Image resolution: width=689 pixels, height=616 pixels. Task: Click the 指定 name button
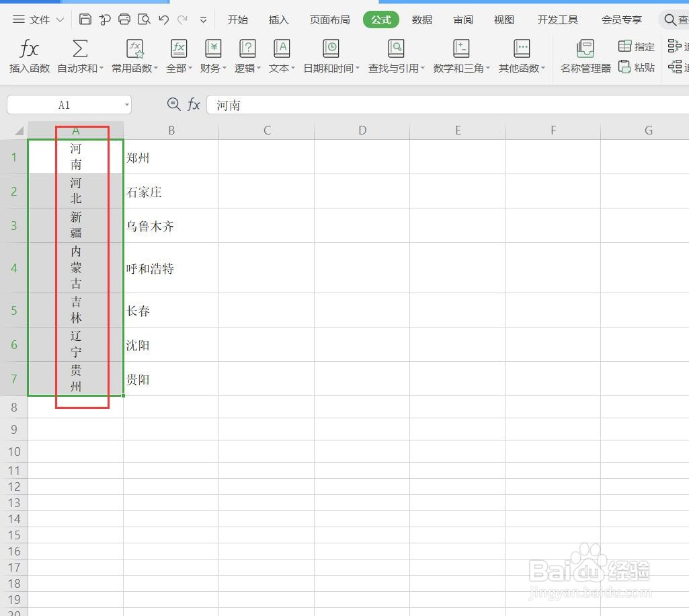click(x=637, y=46)
